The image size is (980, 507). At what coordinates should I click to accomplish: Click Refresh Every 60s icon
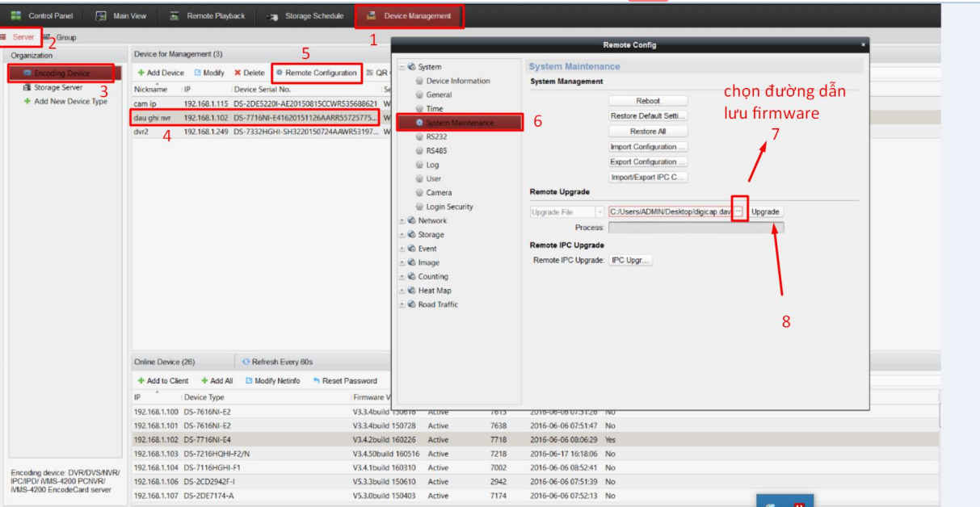246,362
